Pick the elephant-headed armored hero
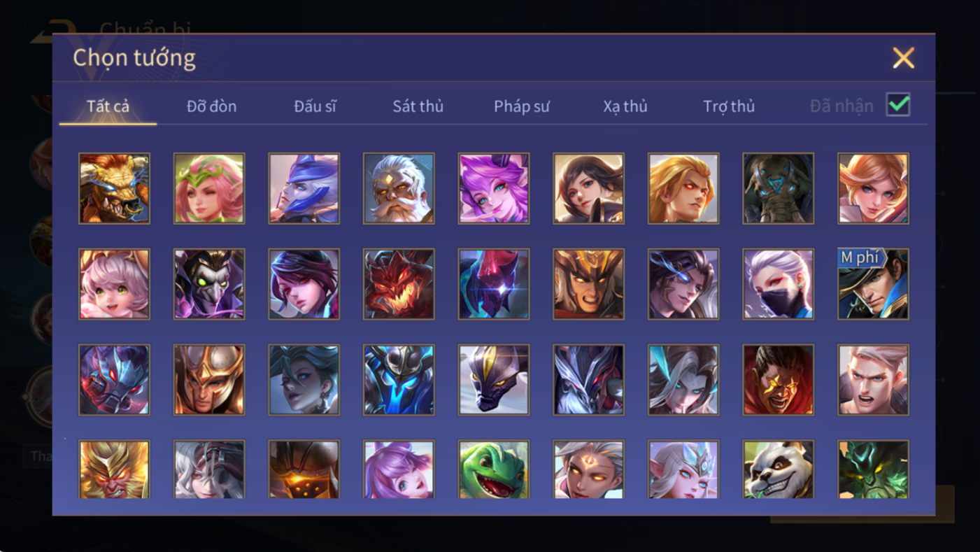 [779, 188]
